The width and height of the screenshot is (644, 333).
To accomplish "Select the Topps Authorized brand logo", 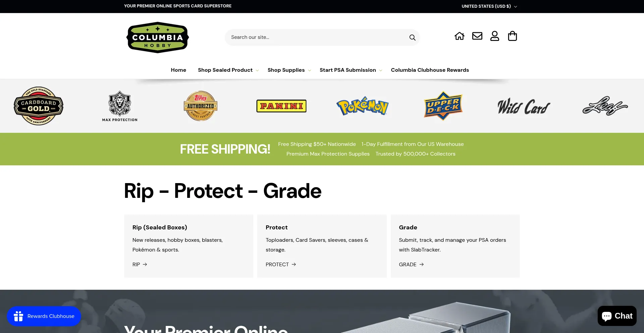I will [201, 106].
